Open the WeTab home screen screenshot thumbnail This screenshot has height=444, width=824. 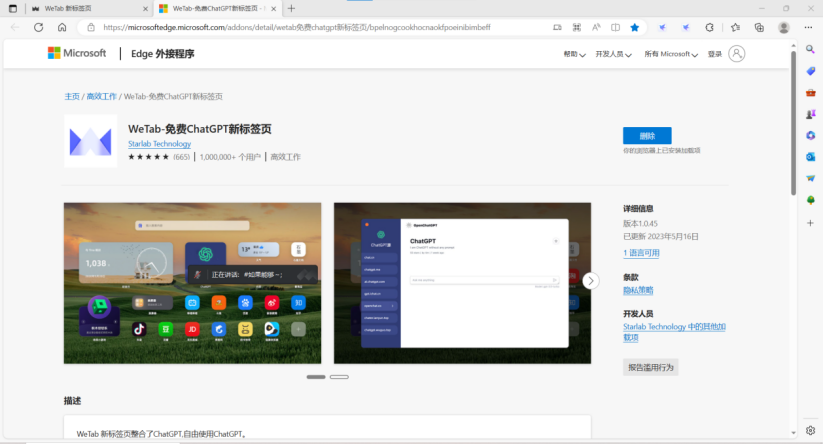[x=192, y=283]
